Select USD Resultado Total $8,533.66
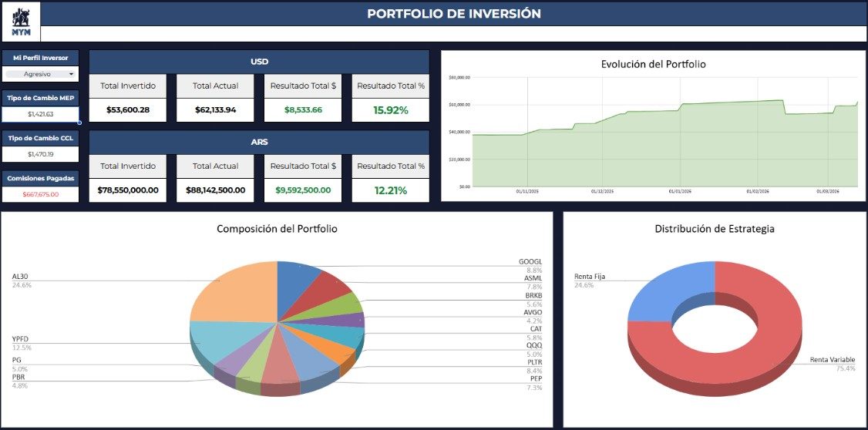Screen dimensions: 868x430 [303, 109]
